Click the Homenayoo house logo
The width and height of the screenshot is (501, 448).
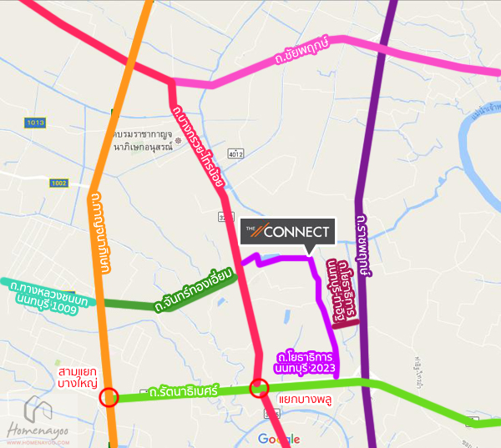(x=38, y=409)
